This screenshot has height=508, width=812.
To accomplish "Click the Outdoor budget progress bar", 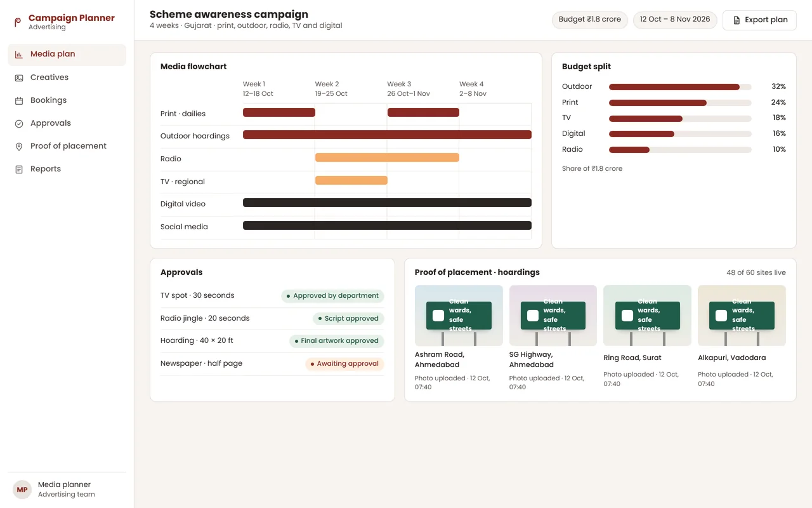I will click(x=680, y=87).
